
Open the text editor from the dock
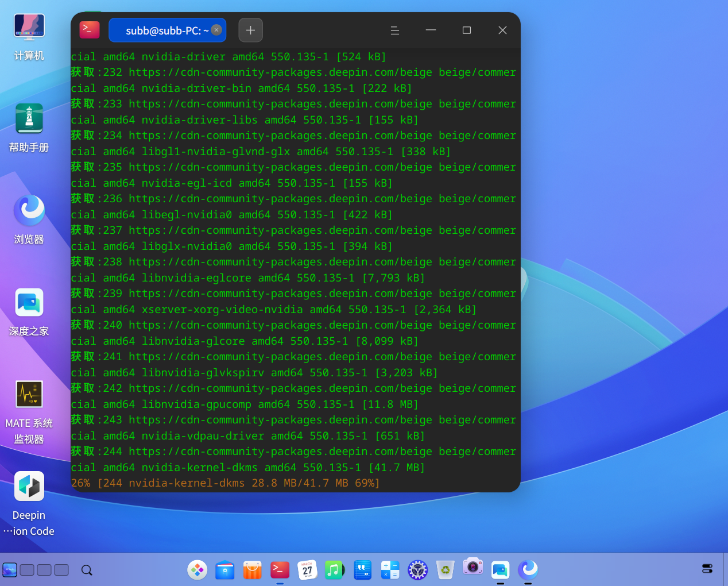coord(363,570)
